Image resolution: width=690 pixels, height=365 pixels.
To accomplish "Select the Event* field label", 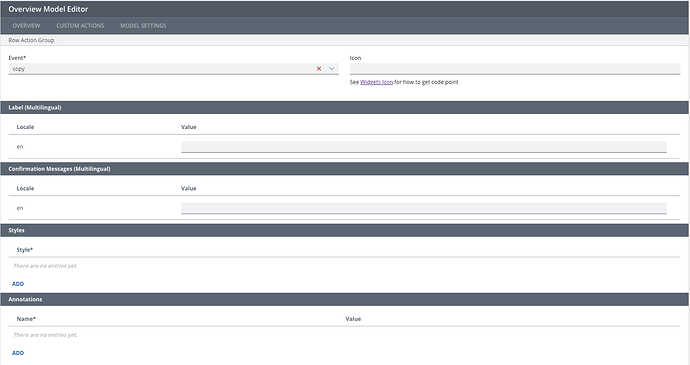I will coord(17,58).
